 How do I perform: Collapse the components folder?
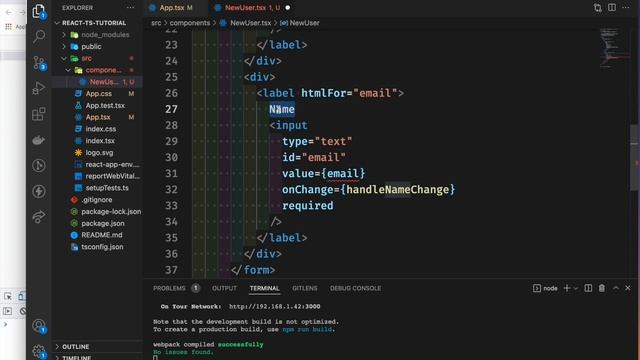(x=68, y=70)
